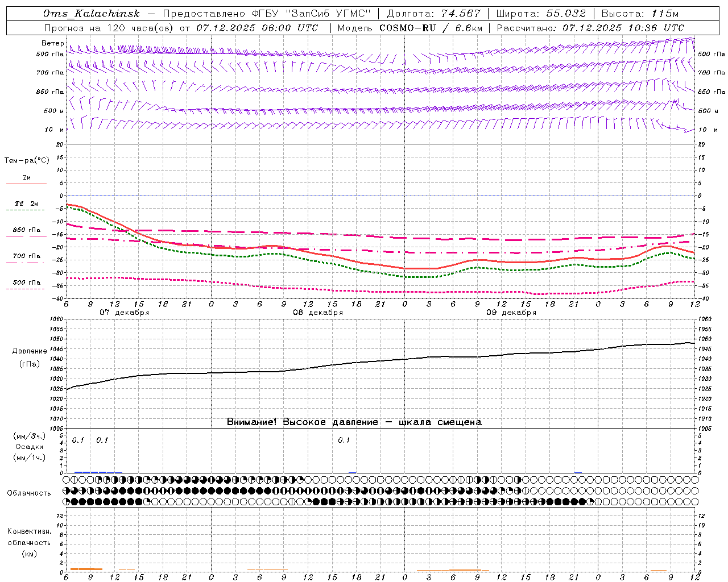Screen dimensions: 728x582
Task: Click "700 гПа" in the temperature legend
Action: (x=27, y=256)
